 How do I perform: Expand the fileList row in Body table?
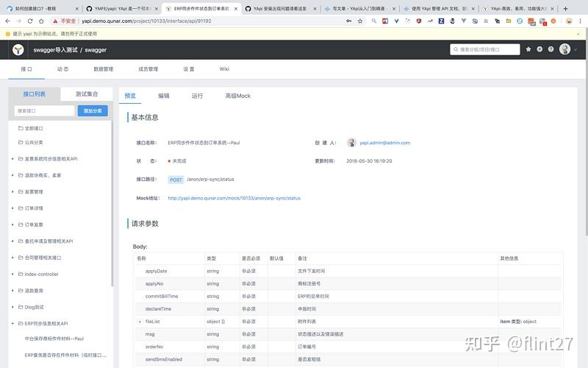140,322
